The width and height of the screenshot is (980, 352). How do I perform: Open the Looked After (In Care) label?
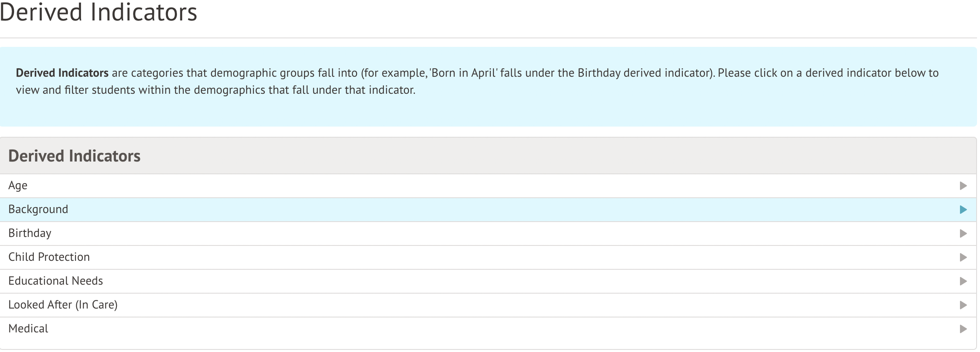coord(63,305)
